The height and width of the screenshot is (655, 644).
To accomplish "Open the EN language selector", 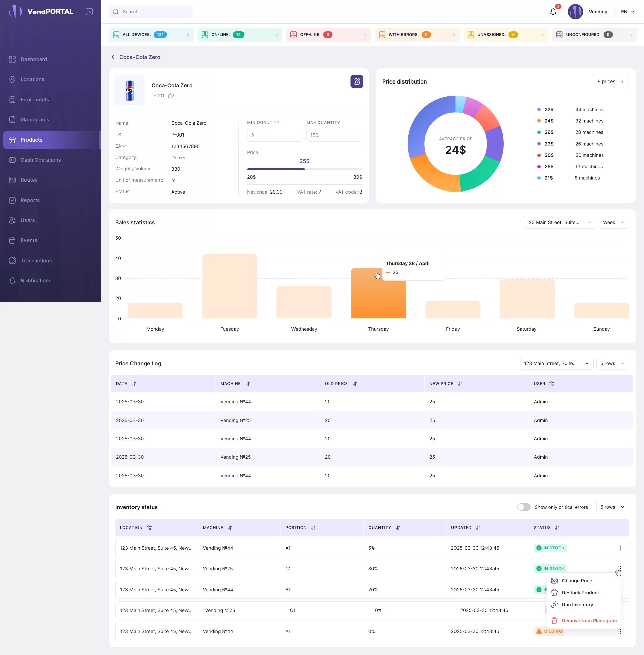I will [628, 12].
